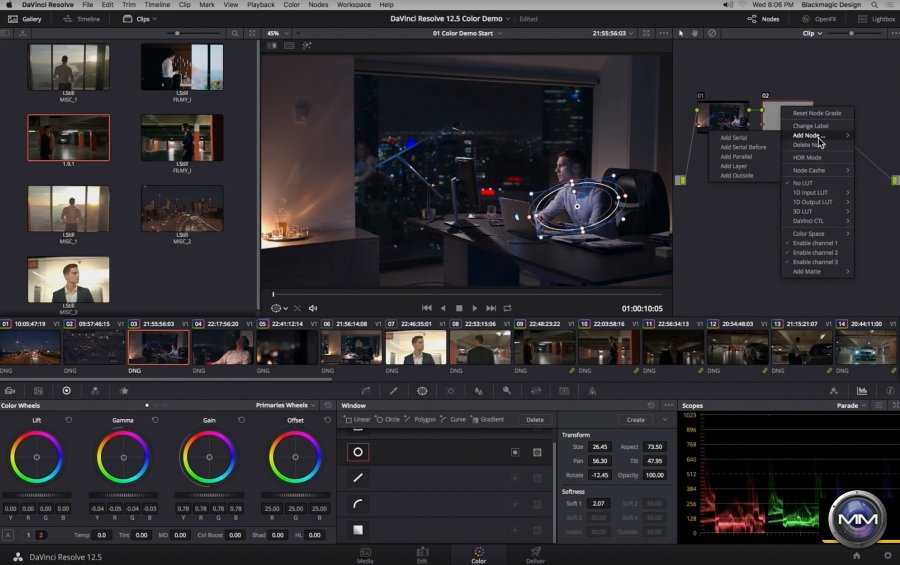900x565 pixels.
Task: Switch to the Edit page tab
Action: click(x=422, y=555)
